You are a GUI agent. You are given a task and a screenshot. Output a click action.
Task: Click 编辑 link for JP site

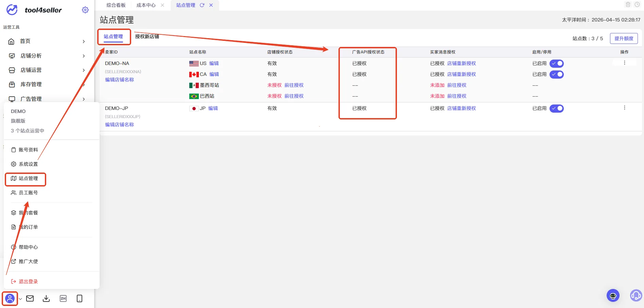click(213, 109)
